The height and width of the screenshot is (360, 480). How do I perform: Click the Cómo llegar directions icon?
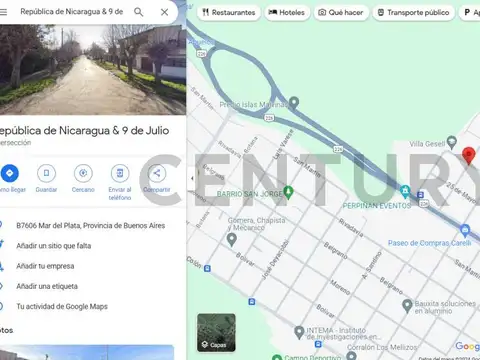coord(10,173)
